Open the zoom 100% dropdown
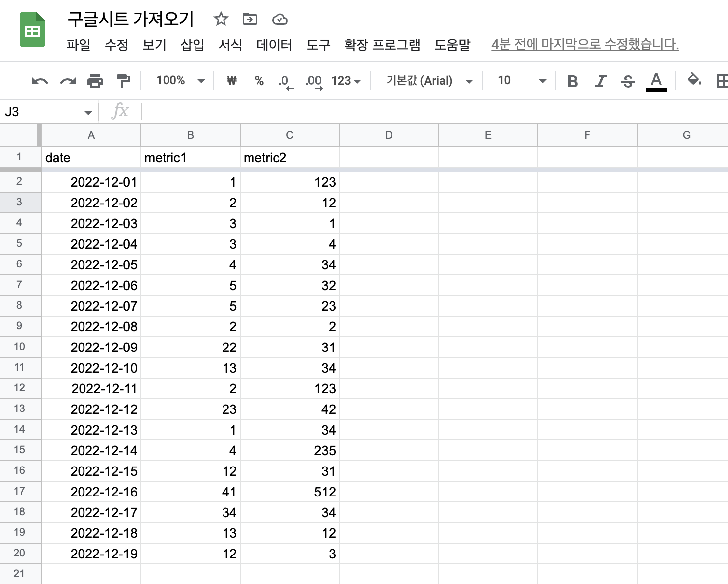This screenshot has width=728, height=584. point(180,81)
